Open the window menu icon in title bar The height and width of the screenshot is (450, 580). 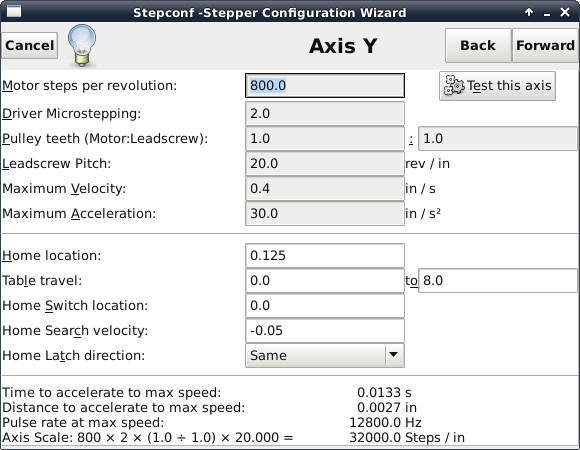tap(14, 11)
